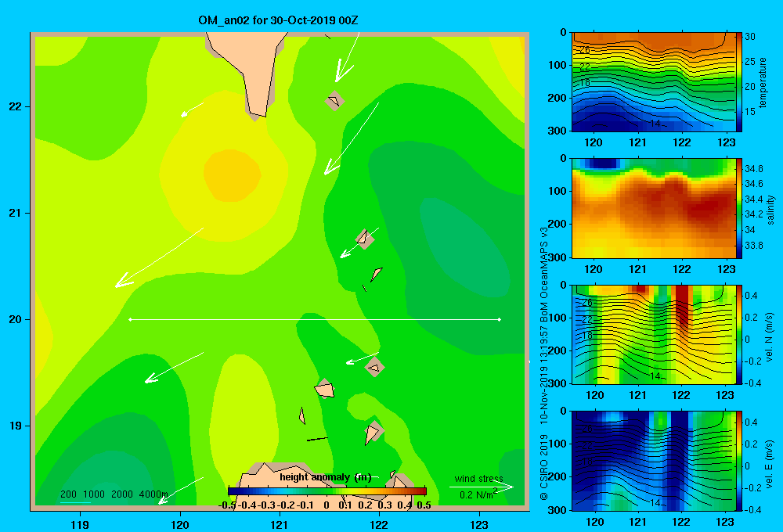Click the west endpoint of the white transect line
The image size is (783, 532).
coord(130,319)
